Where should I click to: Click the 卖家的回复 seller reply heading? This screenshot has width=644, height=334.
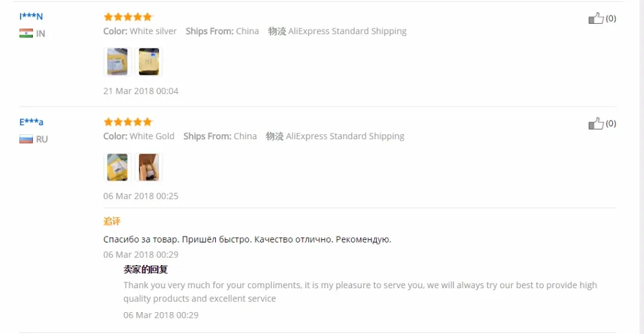click(146, 270)
